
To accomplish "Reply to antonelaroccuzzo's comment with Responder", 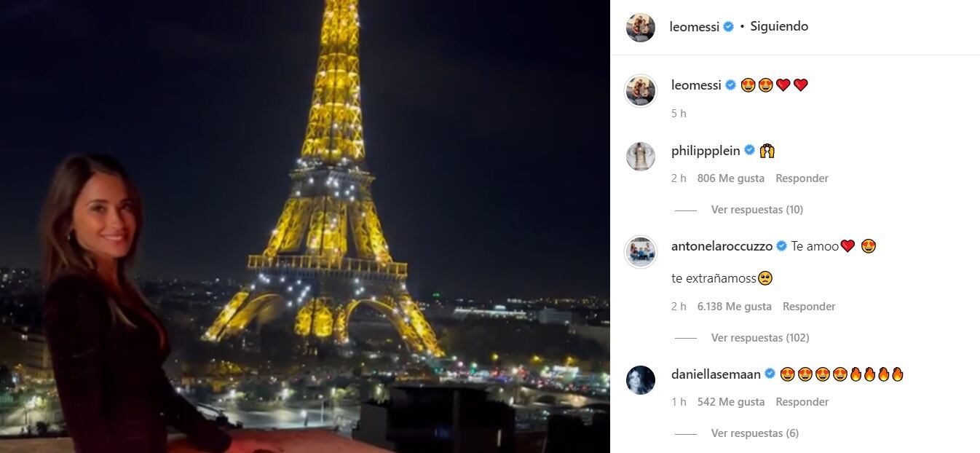I will point(809,307).
